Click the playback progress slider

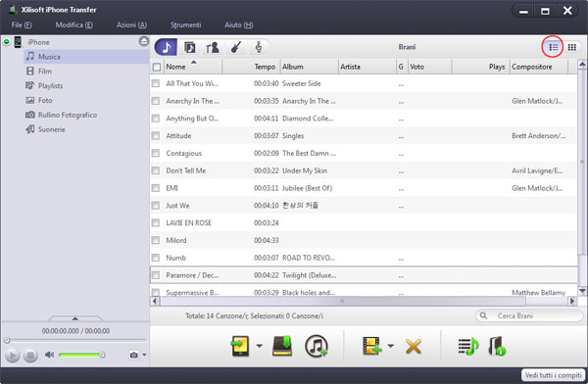point(75,340)
